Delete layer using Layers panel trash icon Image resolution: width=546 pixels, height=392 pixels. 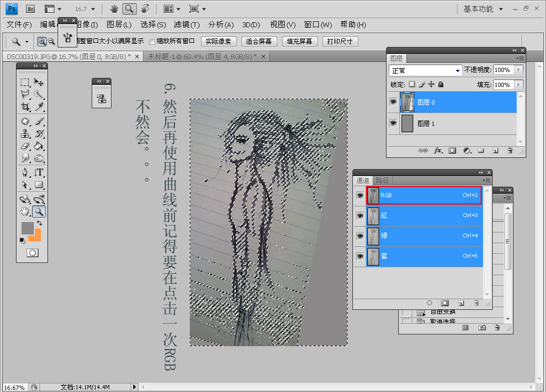tap(510, 151)
